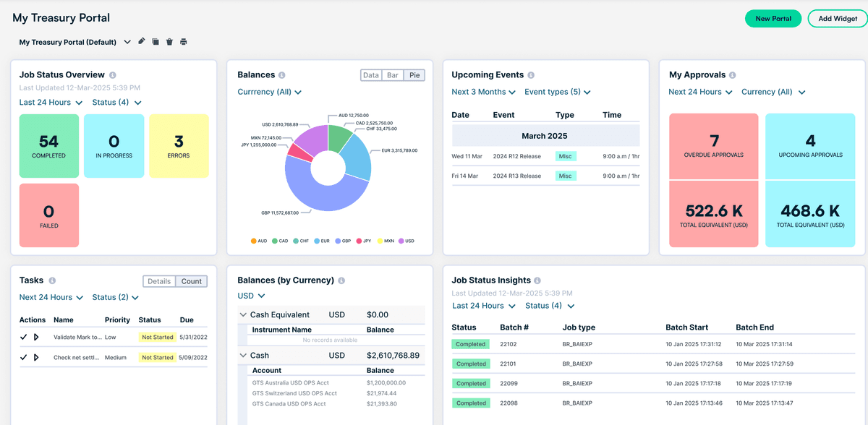Screen dimensions: 868x425
Task: Switch the Balances widget to Bar view
Action: coord(391,74)
